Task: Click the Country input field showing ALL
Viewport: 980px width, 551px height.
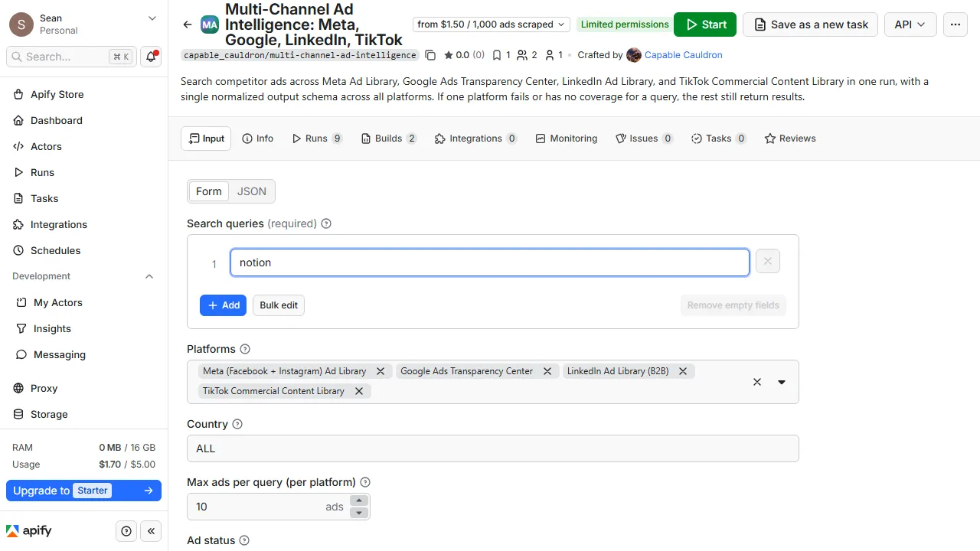Action: pyautogui.click(x=492, y=448)
